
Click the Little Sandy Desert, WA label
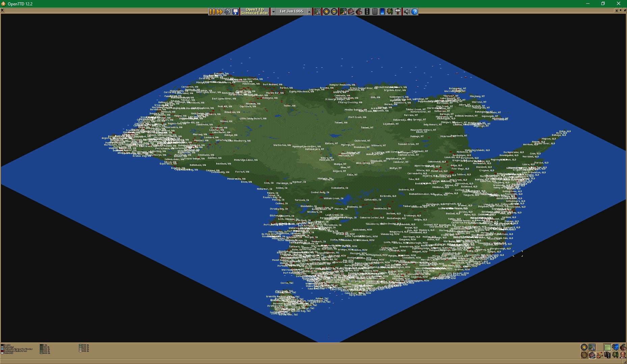coord(253,119)
